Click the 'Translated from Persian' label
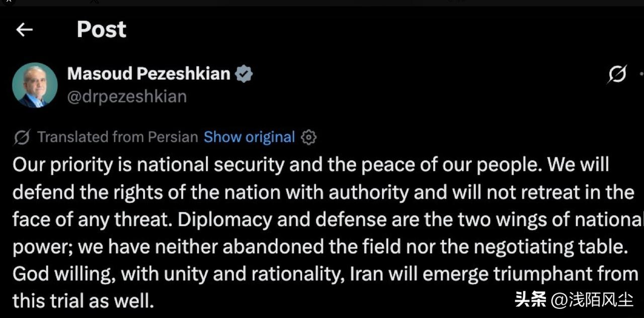 click(118, 137)
